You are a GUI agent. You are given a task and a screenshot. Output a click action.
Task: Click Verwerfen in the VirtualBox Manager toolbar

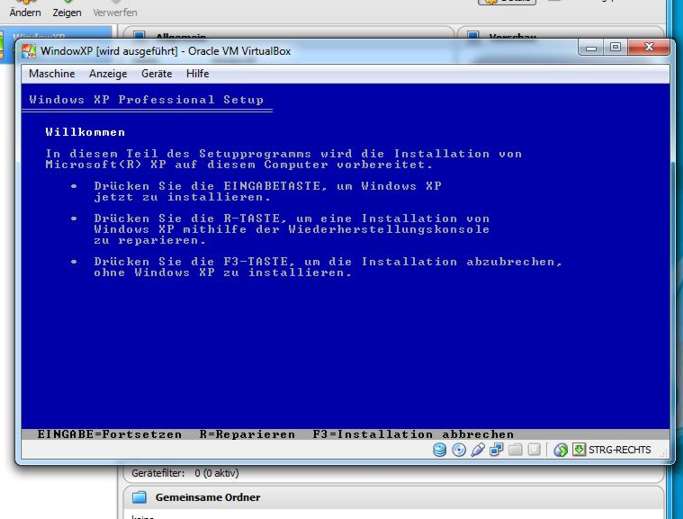pyautogui.click(x=115, y=9)
